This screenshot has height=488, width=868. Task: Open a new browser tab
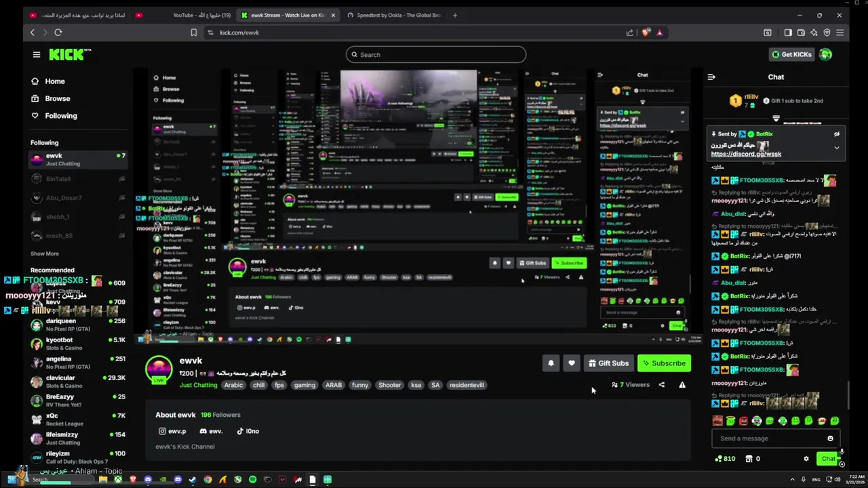pyautogui.click(x=455, y=15)
